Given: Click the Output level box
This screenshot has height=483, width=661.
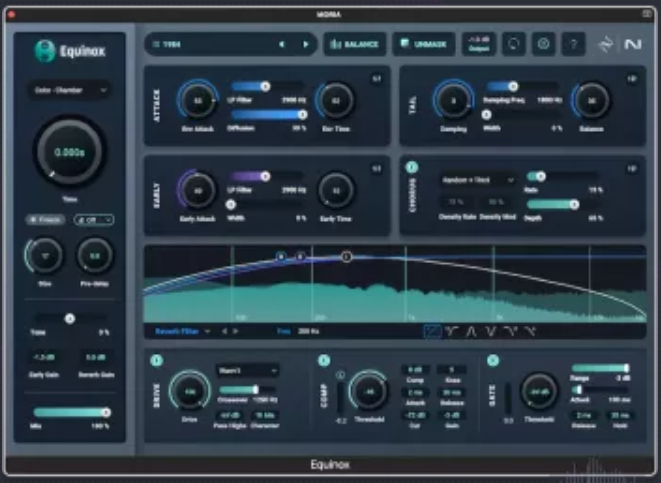Looking at the screenshot, I should point(479,44).
